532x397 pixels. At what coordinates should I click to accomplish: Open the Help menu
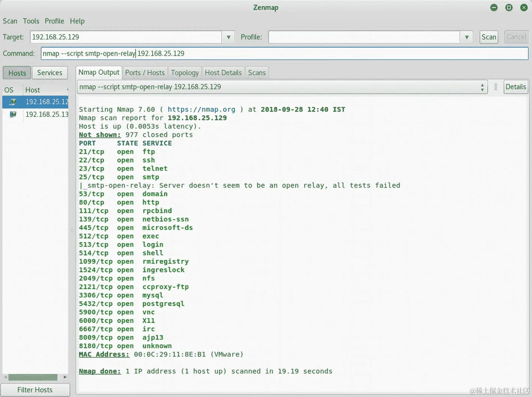77,21
